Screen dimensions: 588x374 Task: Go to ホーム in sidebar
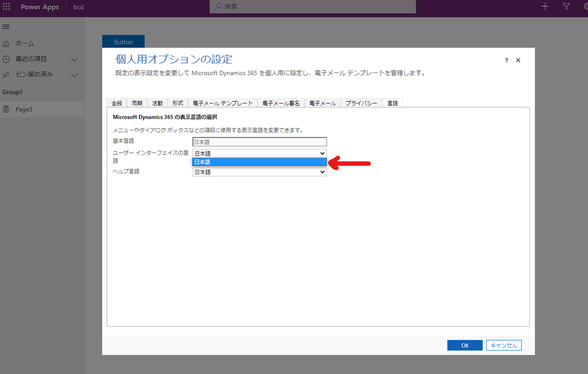pos(25,44)
